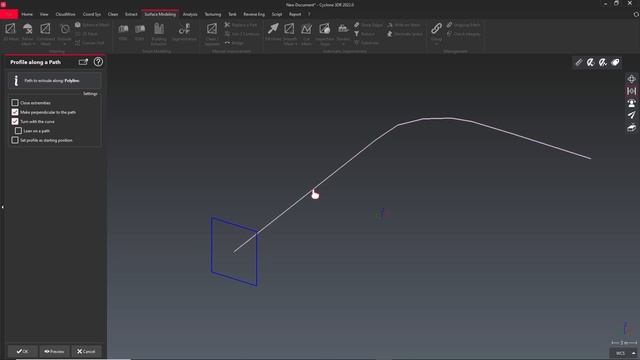Click the white polyline path near the peak

(437, 118)
